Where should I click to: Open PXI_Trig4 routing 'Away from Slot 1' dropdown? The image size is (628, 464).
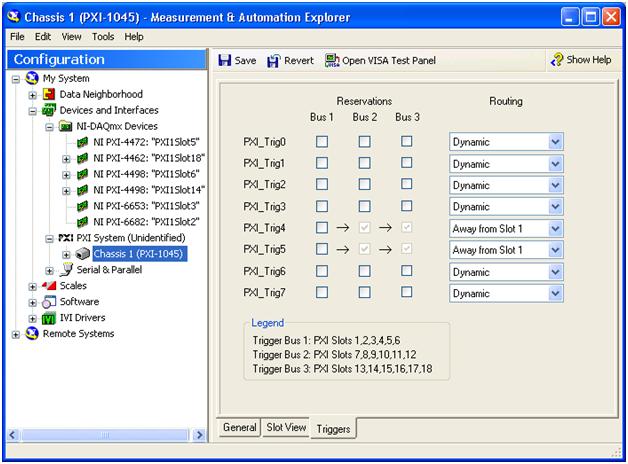(555, 228)
